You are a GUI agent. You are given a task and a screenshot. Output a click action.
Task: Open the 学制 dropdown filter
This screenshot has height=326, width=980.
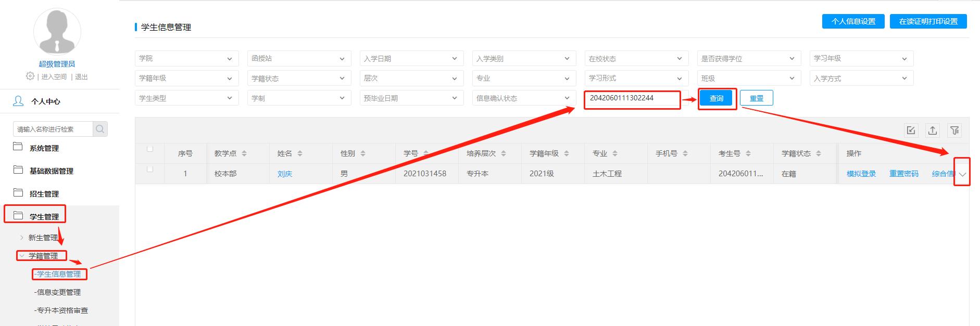click(299, 98)
